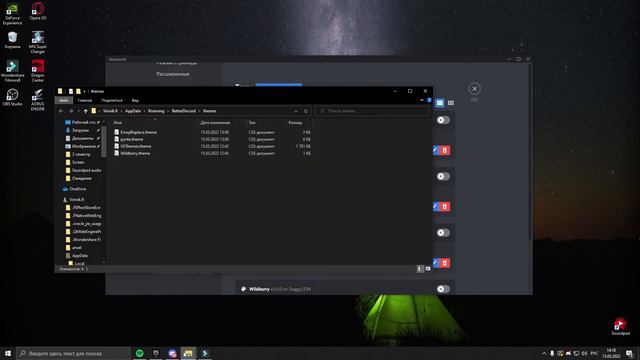Switch Explorer to large icons view from status bar
Viewport: 640px width, 360px height.
point(427,269)
